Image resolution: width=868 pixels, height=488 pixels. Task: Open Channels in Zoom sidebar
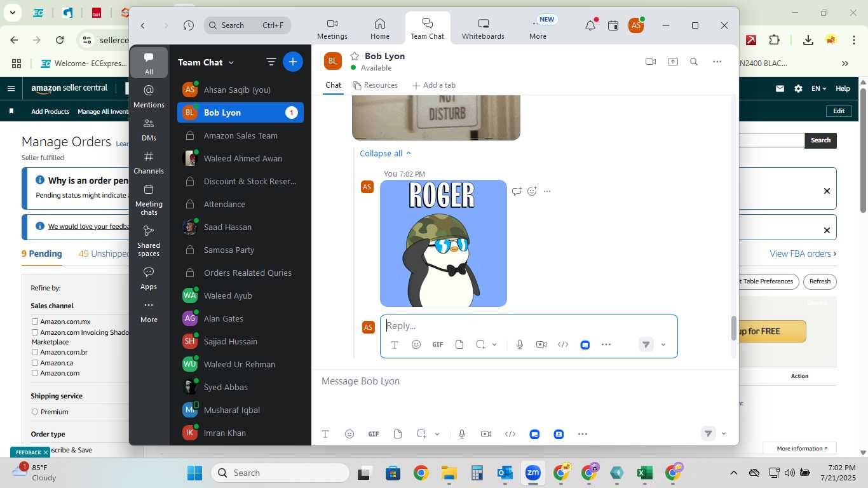[x=149, y=162]
